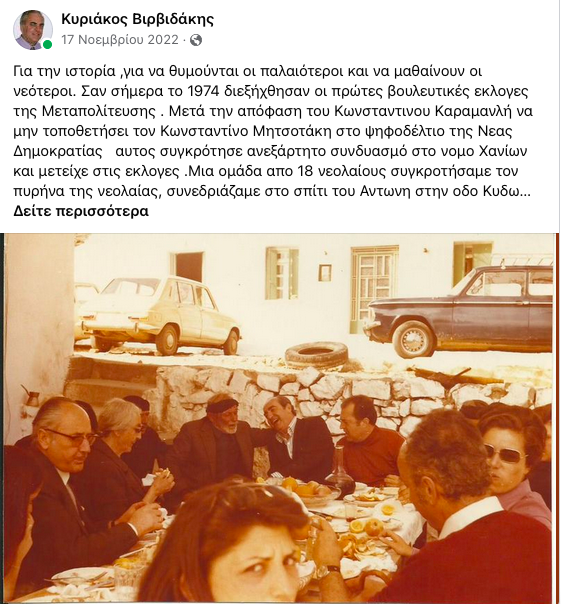Open the Κυριάκος Βιρβιδάκης profile name link
The height and width of the screenshot is (604, 561).
point(137,19)
